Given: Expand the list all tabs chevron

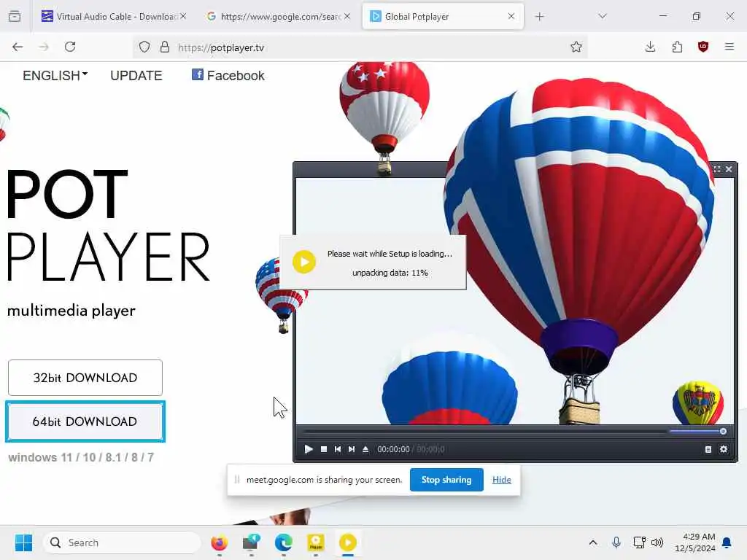Looking at the screenshot, I should click(x=602, y=16).
